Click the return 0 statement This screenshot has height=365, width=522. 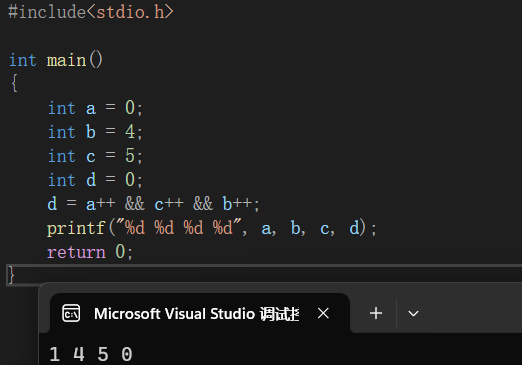(90, 252)
